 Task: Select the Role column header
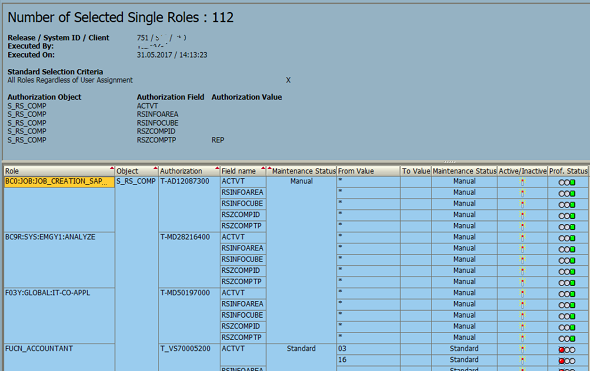point(59,171)
